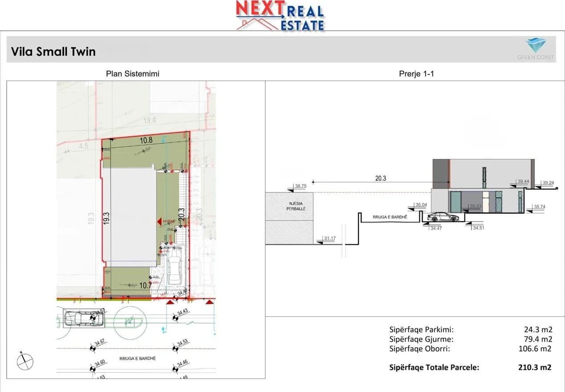Viewport: 565px width, 392px height.
Task: Select the car in the section drawing
Action: pos(442,217)
